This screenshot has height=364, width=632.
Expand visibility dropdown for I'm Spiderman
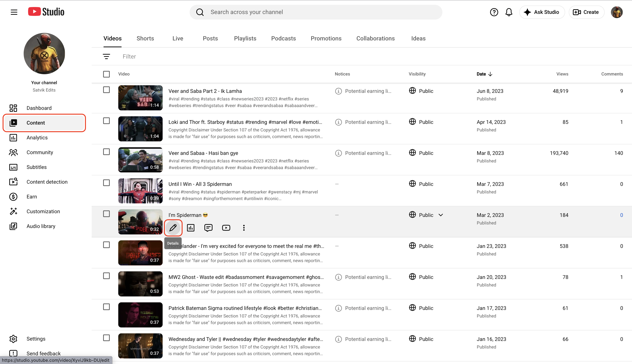pos(441,215)
